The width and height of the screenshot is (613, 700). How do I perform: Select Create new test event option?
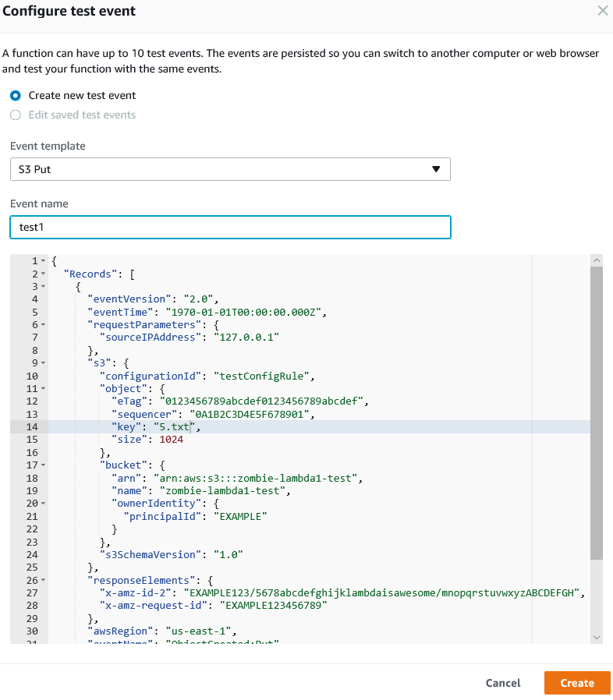point(16,95)
